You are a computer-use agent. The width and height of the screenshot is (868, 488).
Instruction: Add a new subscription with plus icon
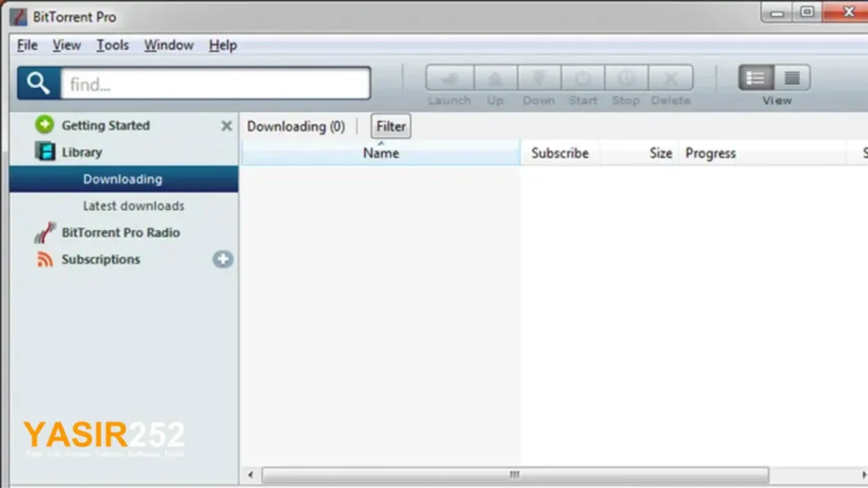(x=223, y=259)
